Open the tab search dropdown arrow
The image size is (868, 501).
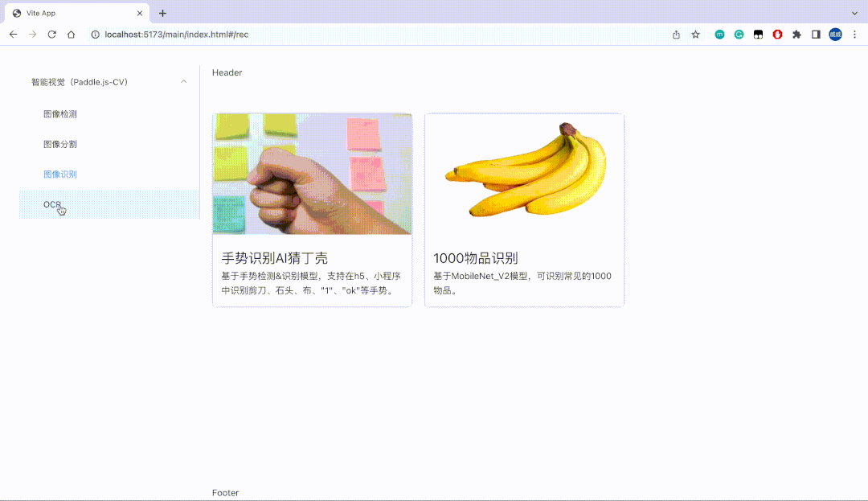click(854, 12)
